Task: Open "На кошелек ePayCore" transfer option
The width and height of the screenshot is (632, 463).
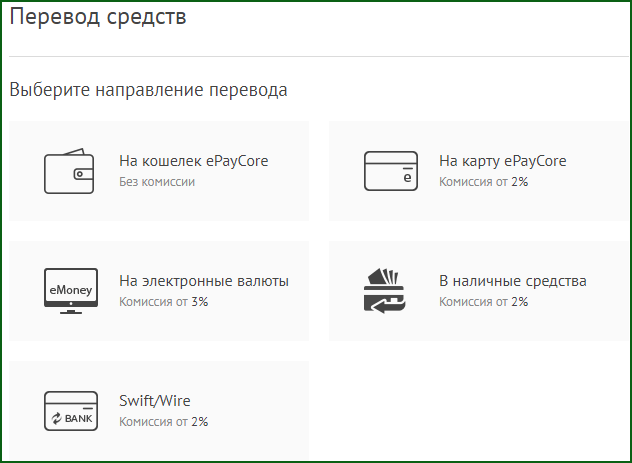Action: 159,171
